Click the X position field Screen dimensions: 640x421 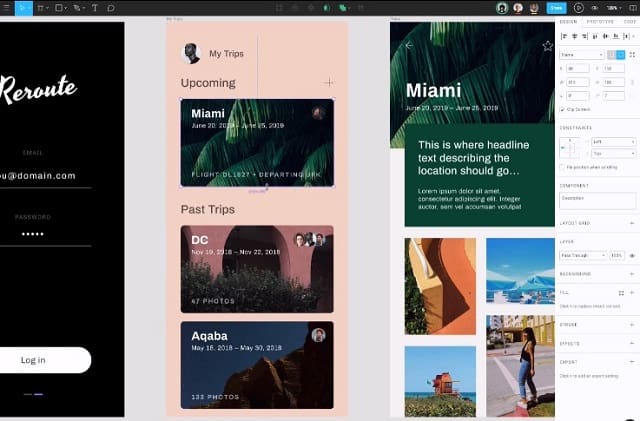tap(578, 69)
